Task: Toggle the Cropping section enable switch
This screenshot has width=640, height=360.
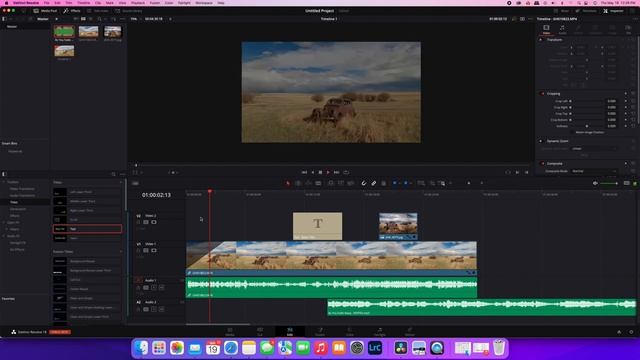Action: coord(543,93)
